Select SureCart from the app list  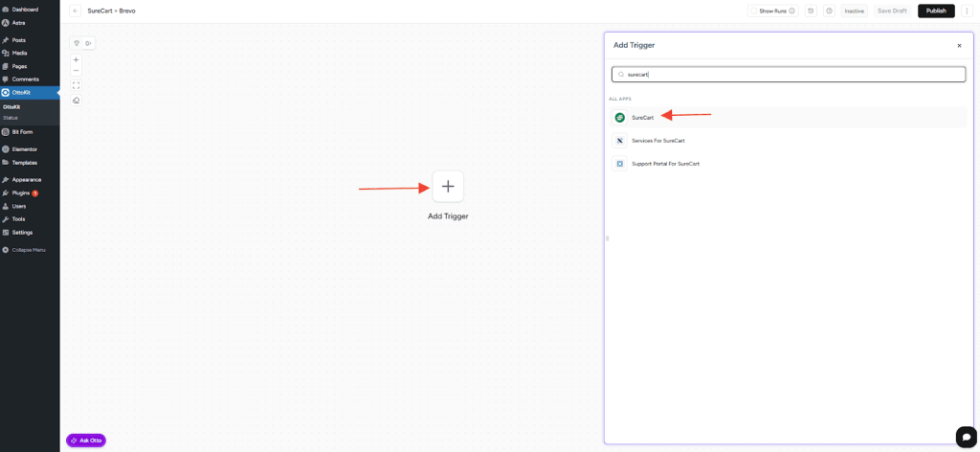point(643,117)
